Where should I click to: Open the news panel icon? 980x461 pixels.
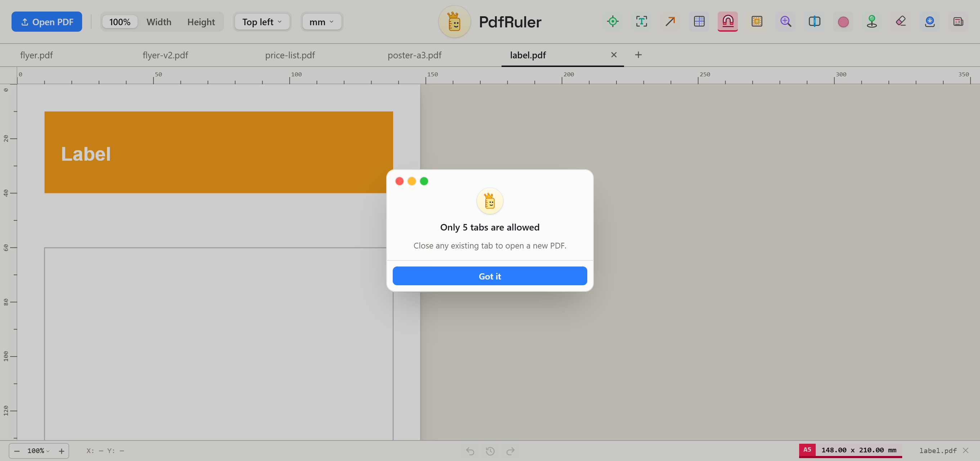[958, 22]
